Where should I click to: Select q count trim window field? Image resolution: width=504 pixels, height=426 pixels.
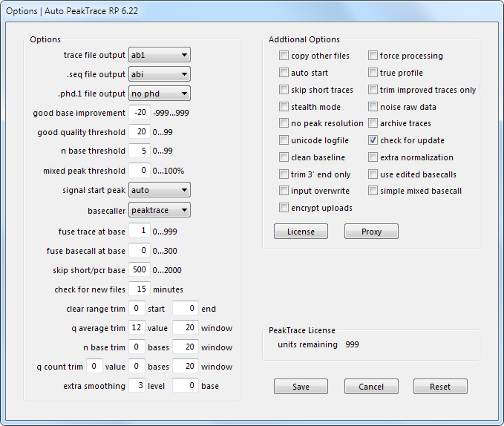(x=186, y=366)
